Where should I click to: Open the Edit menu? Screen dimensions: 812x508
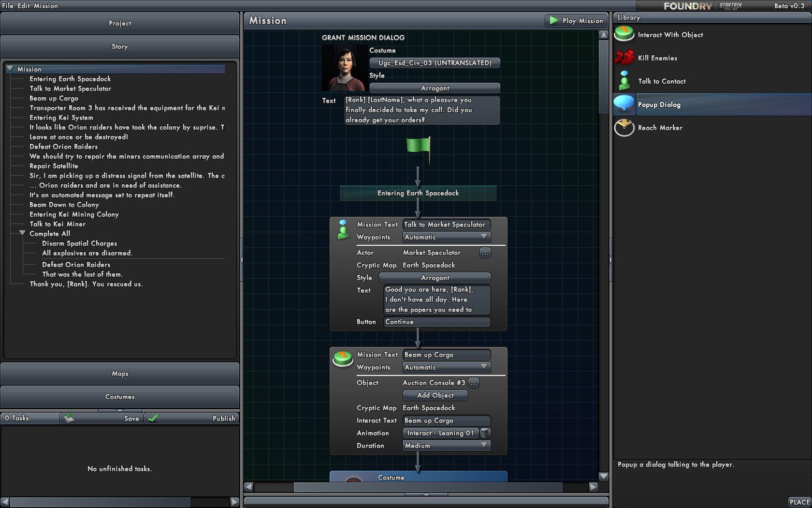point(24,6)
